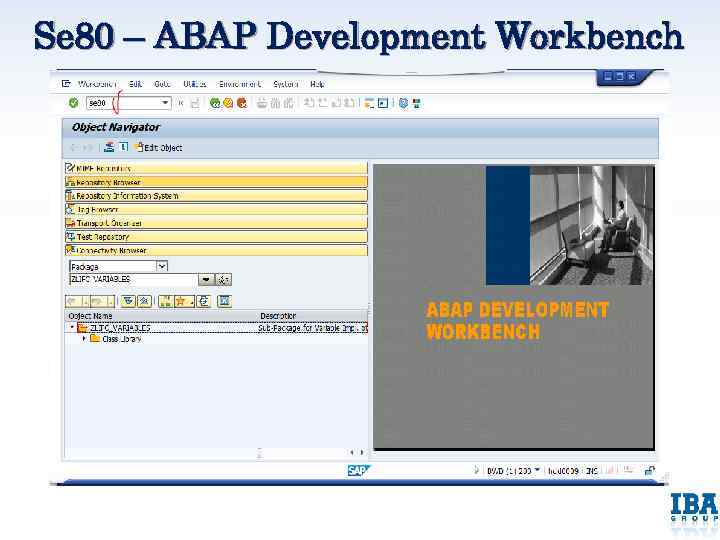The width and height of the screenshot is (720, 540).
Task: Click the status bar expand arrow left of system info
Action: [476, 470]
